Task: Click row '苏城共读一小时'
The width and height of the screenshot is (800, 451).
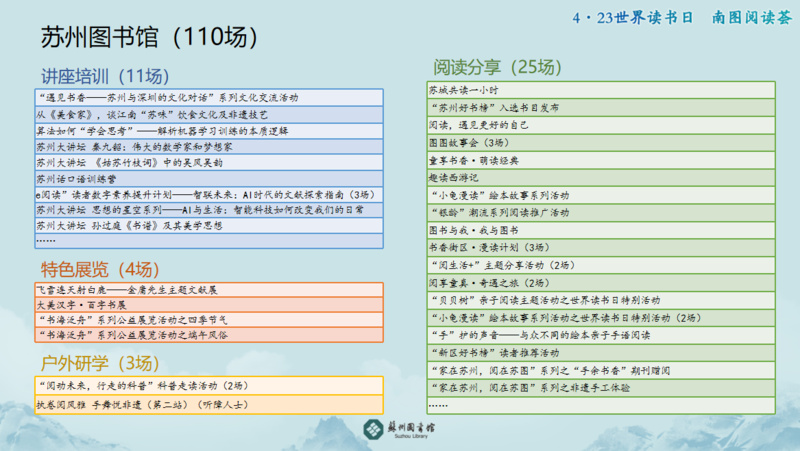Action: click(x=601, y=90)
